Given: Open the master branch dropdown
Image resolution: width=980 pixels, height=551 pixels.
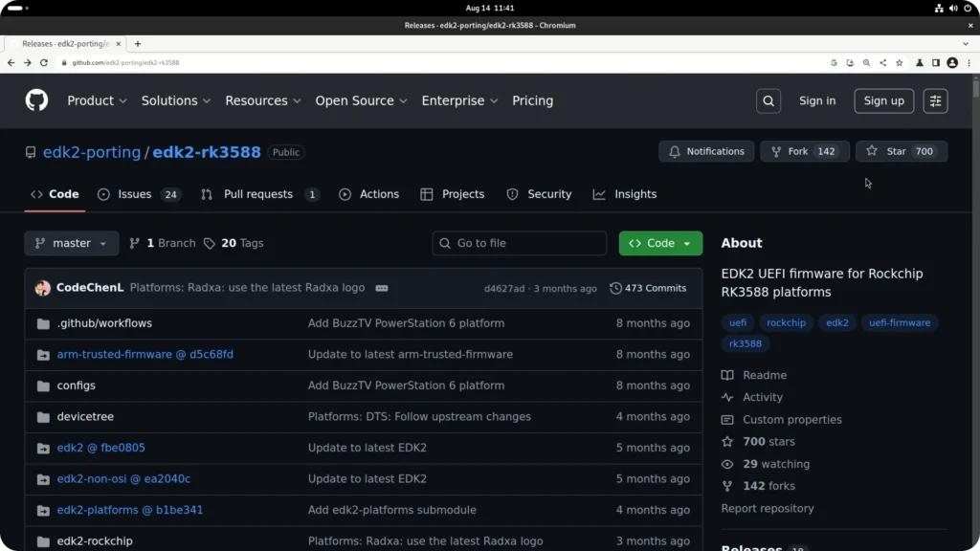Looking at the screenshot, I should point(71,243).
